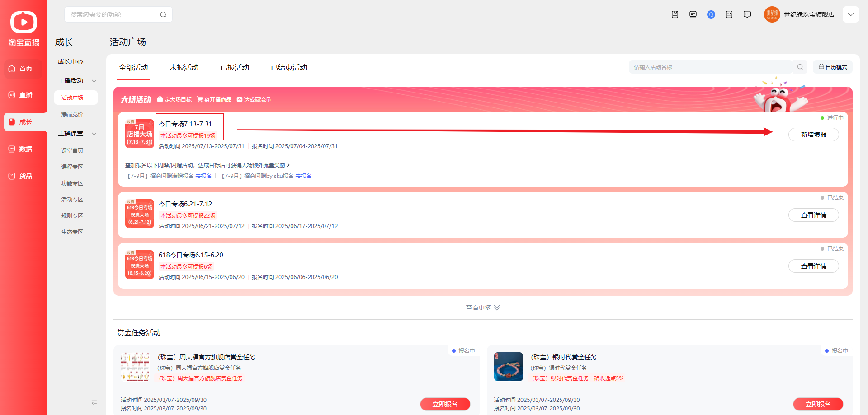
Task: Expand the store account dropdown arrow
Action: point(850,14)
